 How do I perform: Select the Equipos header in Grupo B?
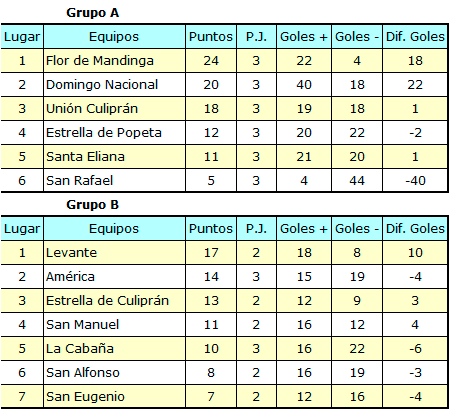(114, 229)
